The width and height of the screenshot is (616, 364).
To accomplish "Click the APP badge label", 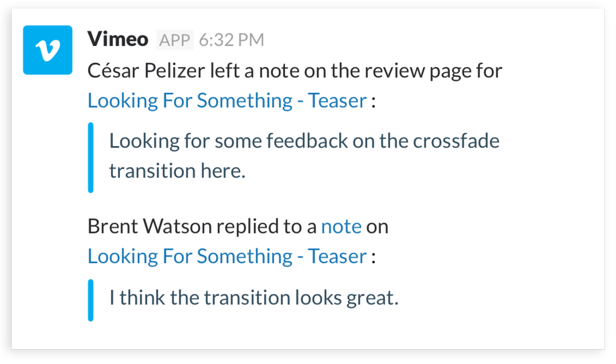I will (x=175, y=40).
